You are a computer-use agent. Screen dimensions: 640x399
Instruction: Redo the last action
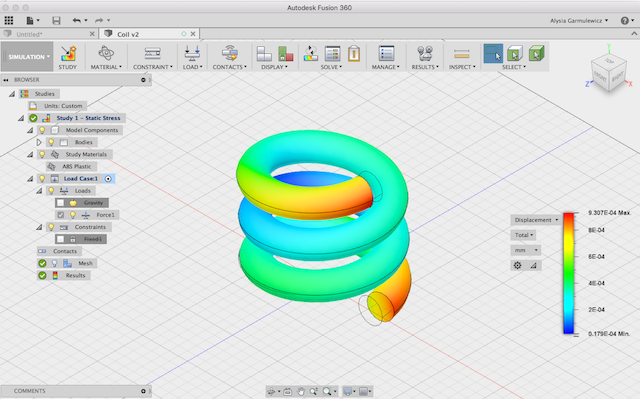99,20
